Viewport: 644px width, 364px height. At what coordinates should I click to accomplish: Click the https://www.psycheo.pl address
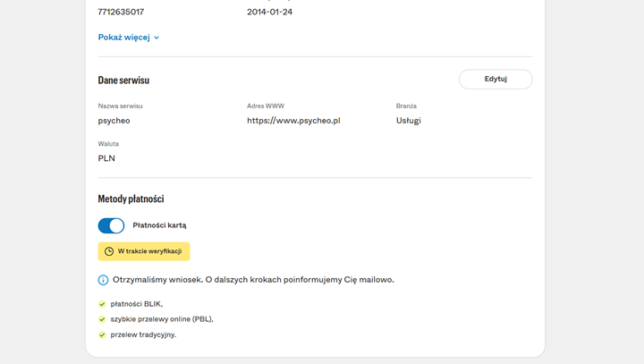293,121
